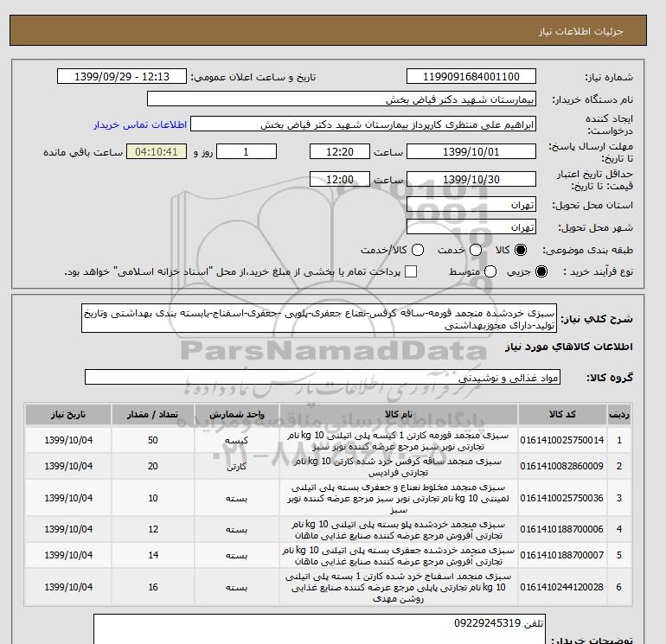
Task: Click product code 0161410082860009
Action: [561, 466]
